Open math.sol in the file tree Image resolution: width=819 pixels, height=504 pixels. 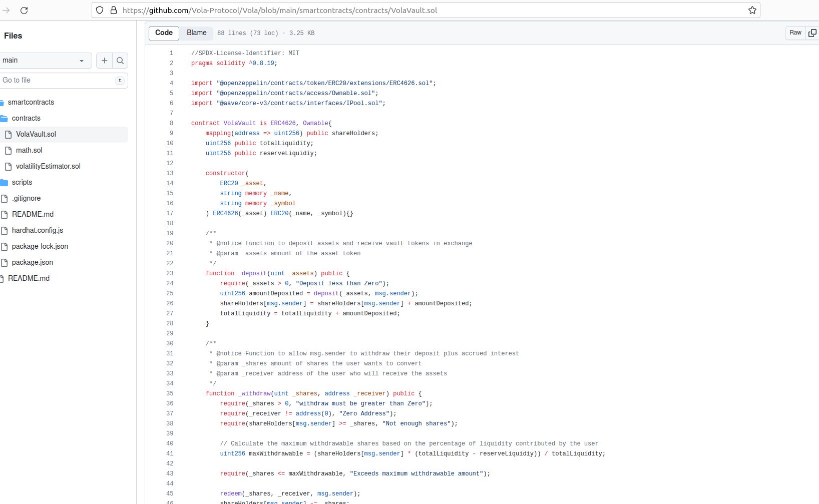29,150
